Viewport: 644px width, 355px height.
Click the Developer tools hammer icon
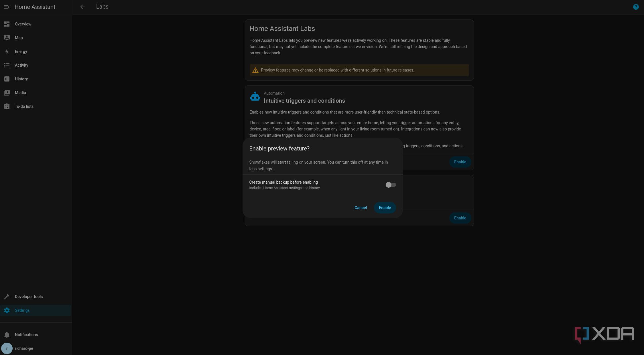click(7, 297)
